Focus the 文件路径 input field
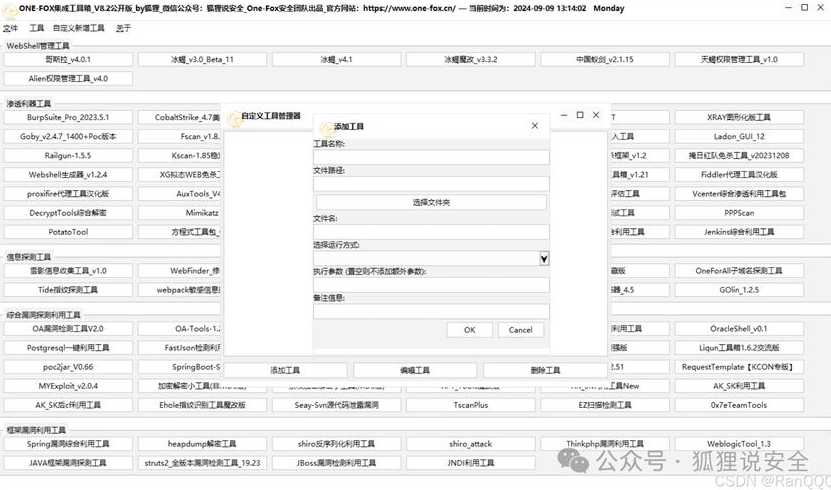 (x=431, y=184)
